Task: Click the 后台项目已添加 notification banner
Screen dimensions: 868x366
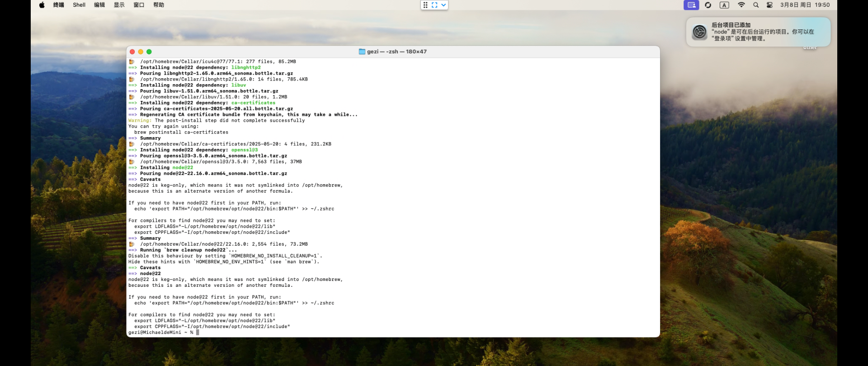Action: (x=758, y=32)
